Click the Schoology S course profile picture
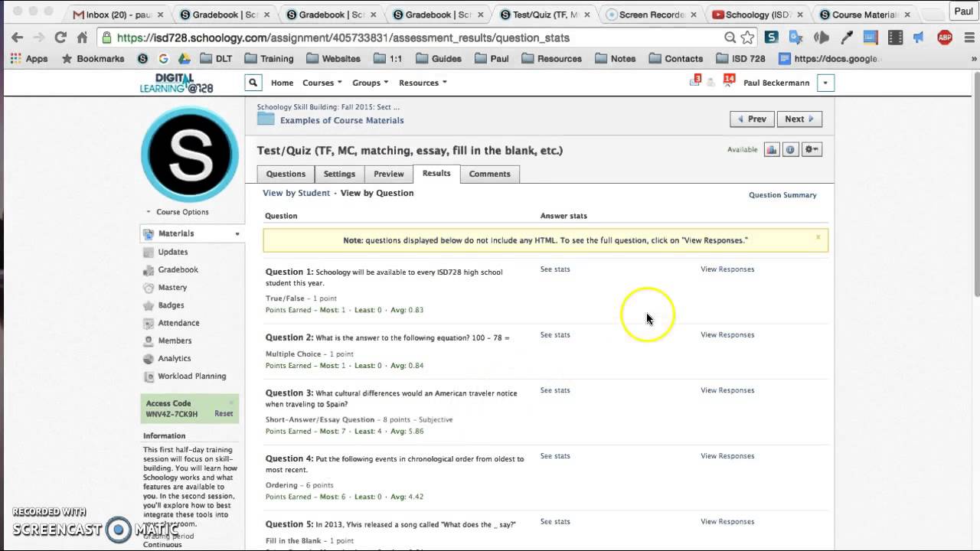980x551 pixels. click(x=189, y=154)
